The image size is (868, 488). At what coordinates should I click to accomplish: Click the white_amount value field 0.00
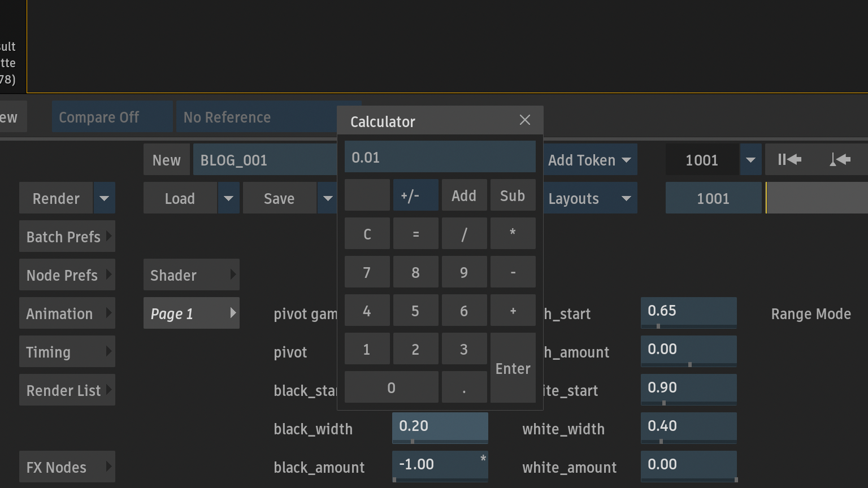point(689,466)
